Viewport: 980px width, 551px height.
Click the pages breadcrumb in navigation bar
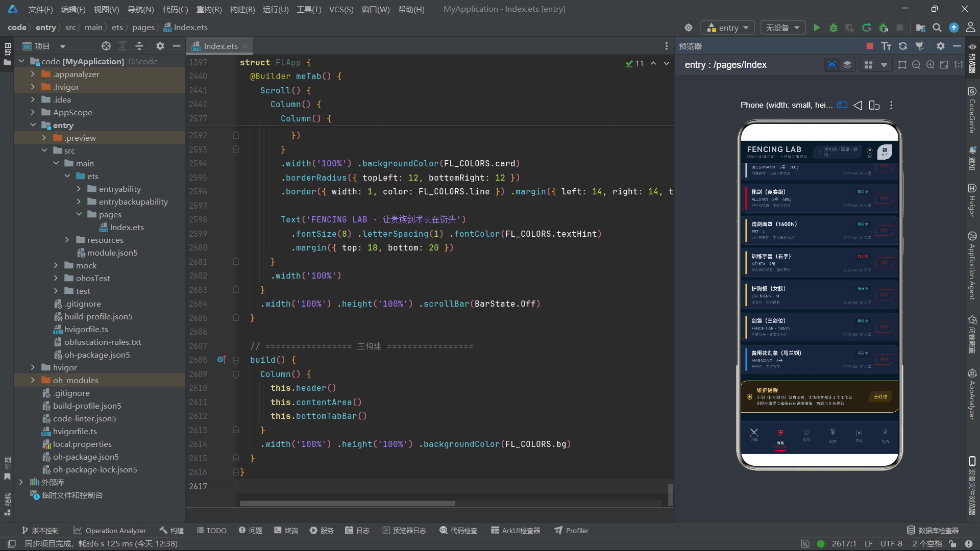143,28
